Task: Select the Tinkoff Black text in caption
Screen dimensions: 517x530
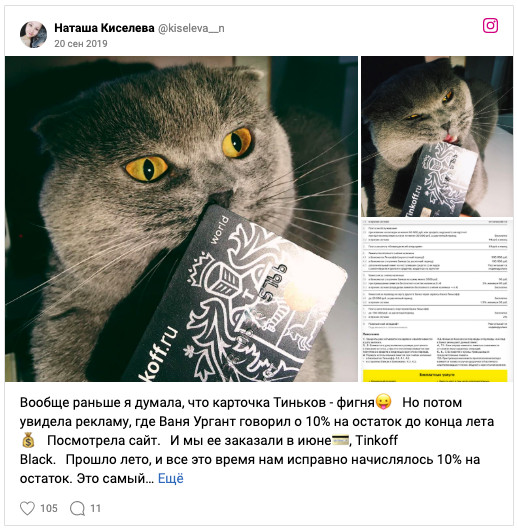Action: pos(208,450)
